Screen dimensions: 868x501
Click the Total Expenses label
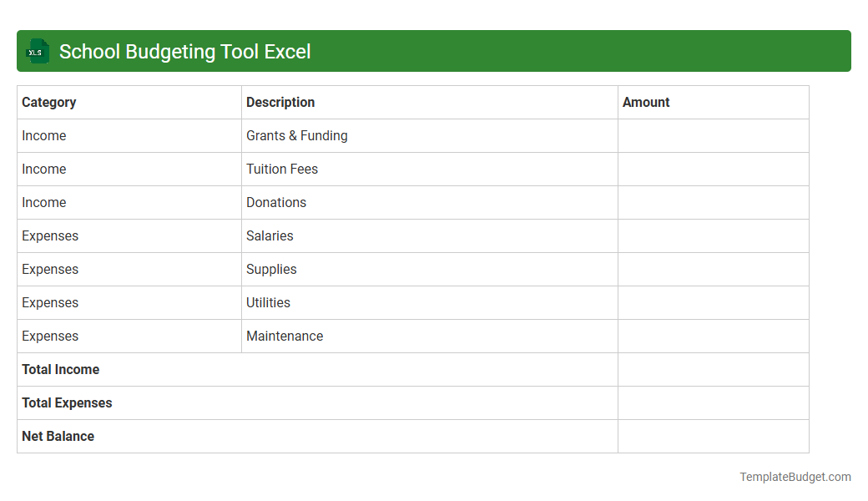pyautogui.click(x=67, y=402)
